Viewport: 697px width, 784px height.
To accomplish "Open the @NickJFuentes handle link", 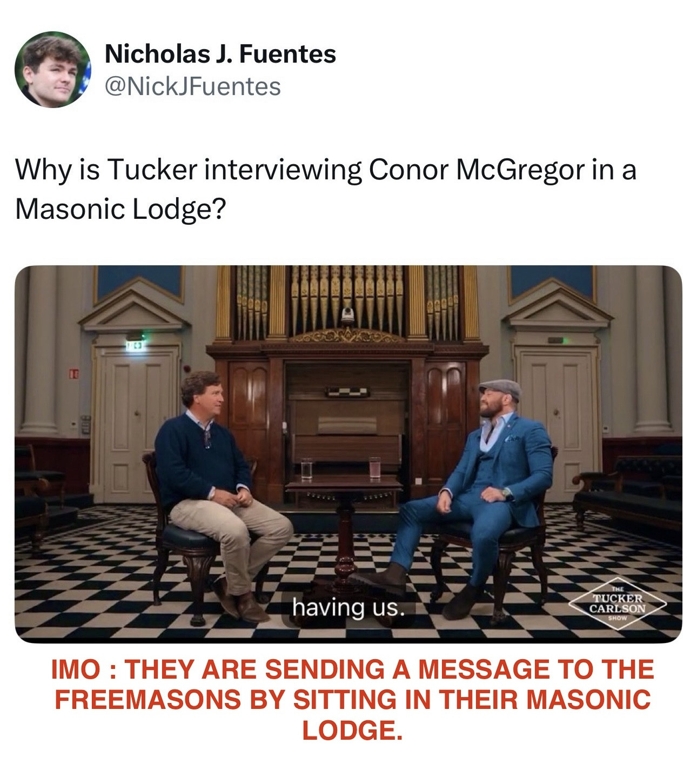I will [192, 86].
